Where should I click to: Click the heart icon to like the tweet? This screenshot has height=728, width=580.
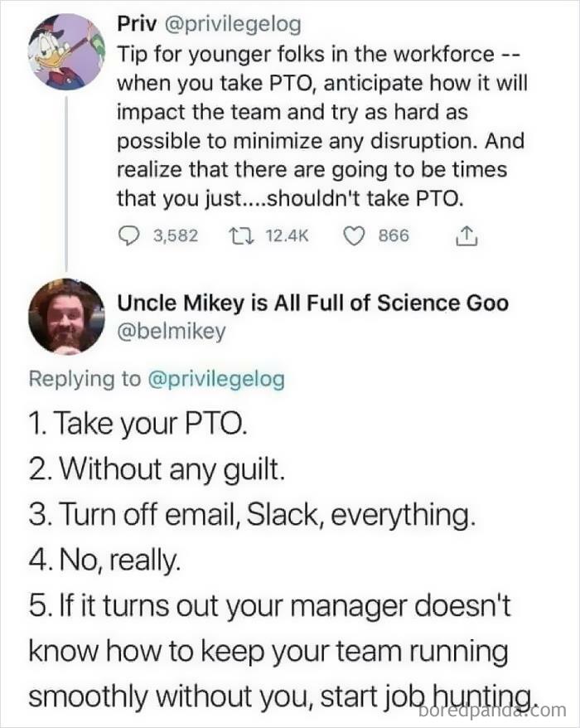point(352,235)
